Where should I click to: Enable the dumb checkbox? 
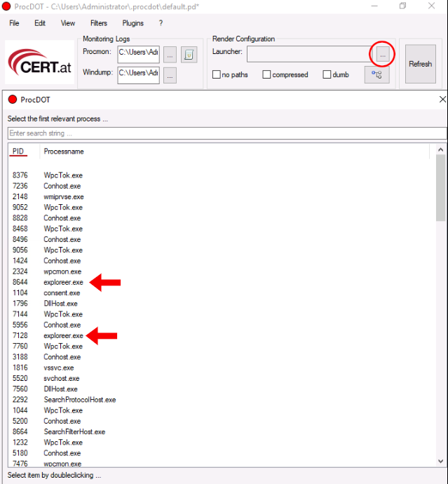pos(327,74)
